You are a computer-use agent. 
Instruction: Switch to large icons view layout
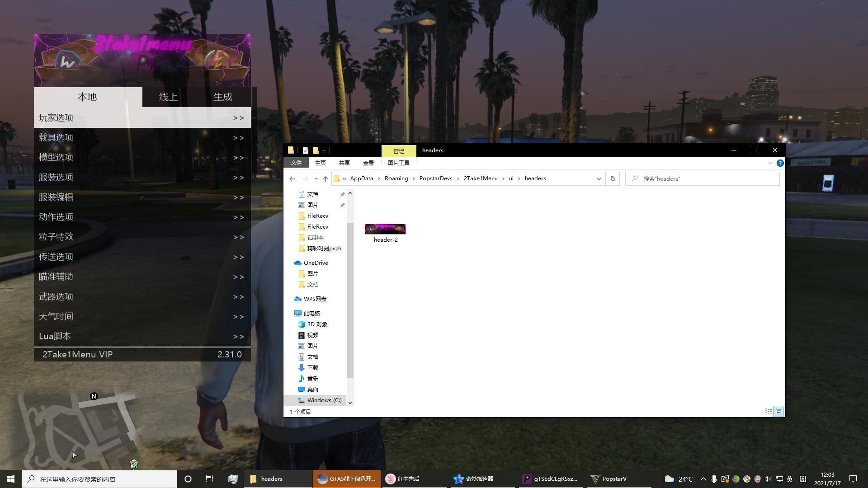click(x=778, y=412)
